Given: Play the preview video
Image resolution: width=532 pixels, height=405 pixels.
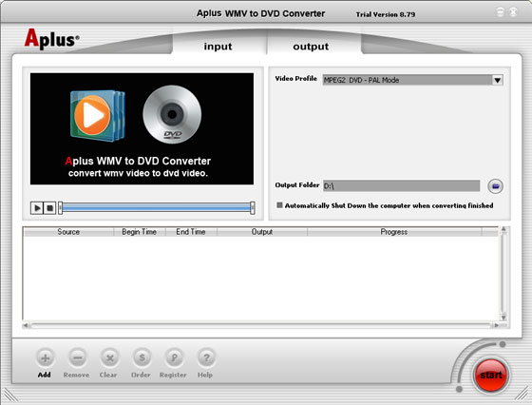Looking at the screenshot, I should coord(37,208).
